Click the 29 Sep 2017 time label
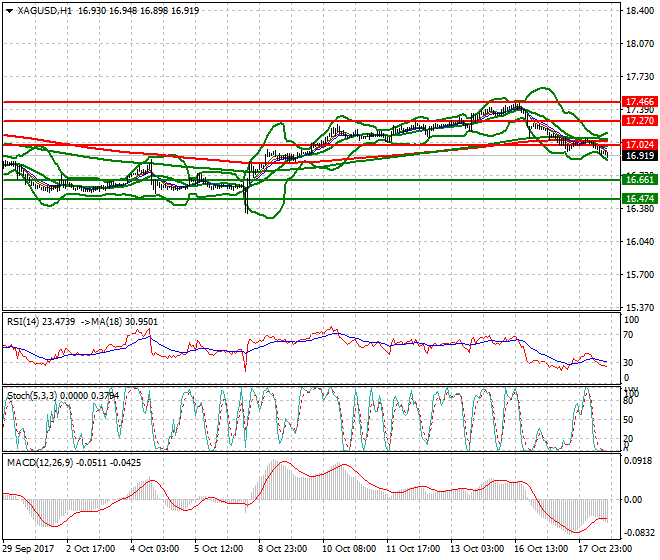Image resolution: width=660 pixels, height=560 pixels. point(28,549)
